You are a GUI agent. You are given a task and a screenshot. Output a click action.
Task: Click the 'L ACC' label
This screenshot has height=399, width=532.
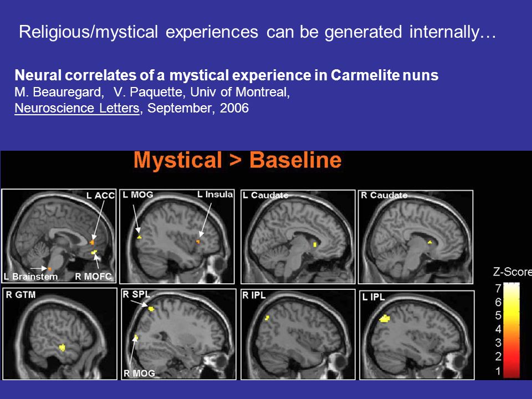[100, 196]
